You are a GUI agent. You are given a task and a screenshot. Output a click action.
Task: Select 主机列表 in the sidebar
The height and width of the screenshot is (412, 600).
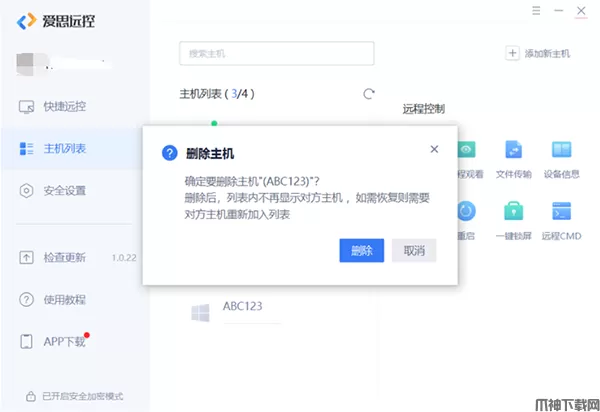coord(73,148)
